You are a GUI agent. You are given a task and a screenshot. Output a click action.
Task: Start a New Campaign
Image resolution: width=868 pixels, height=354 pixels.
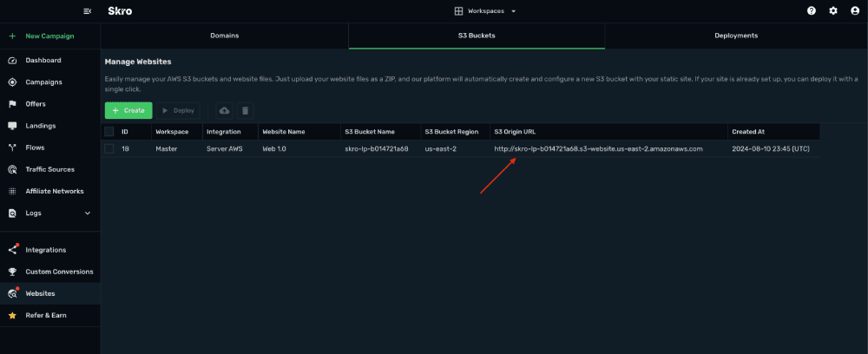tap(49, 36)
